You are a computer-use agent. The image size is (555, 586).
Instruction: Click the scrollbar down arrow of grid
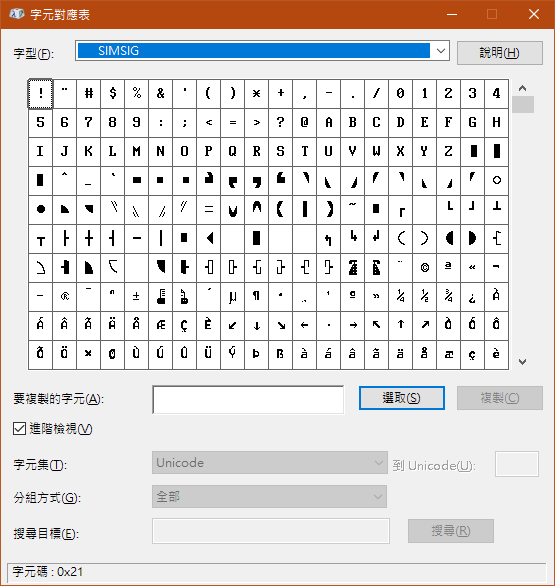coord(522,361)
